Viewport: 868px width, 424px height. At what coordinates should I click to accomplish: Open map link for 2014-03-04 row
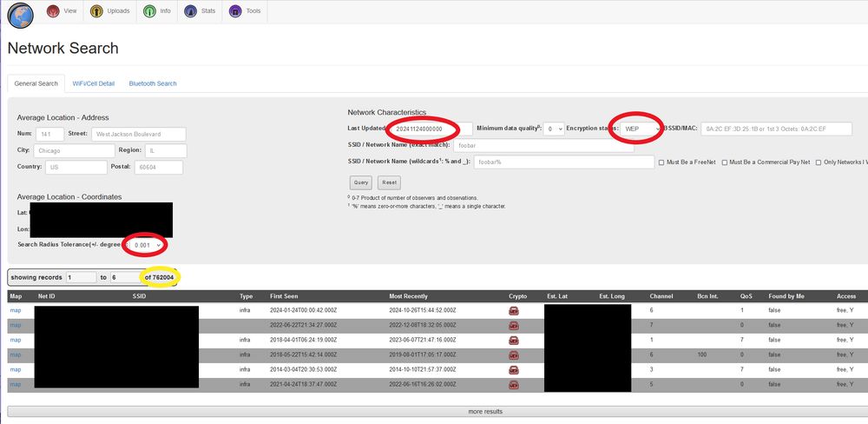point(16,369)
